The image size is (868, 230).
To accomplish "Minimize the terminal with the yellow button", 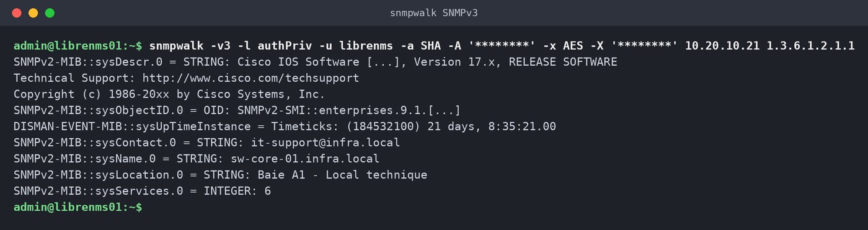I will click(33, 13).
